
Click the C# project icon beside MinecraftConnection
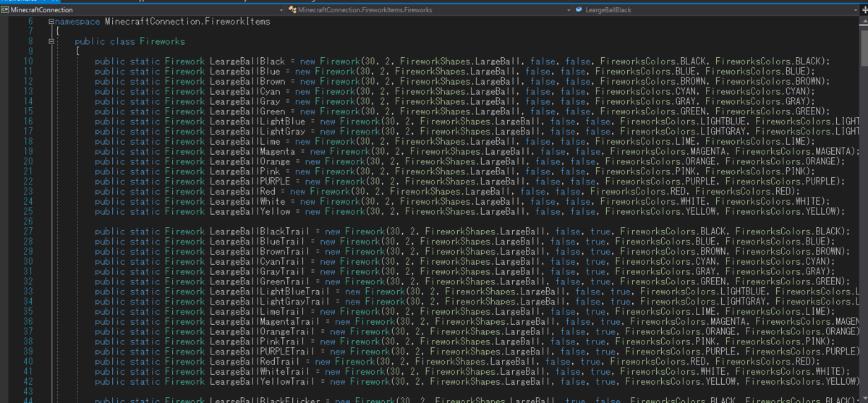click(5, 10)
